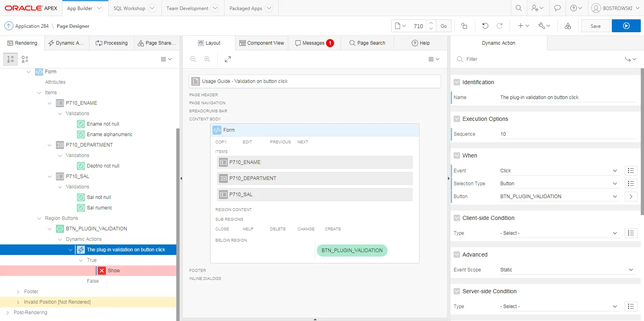This screenshot has height=321, width=644.
Task: Click the Go button next to page number
Action: pos(444,26)
